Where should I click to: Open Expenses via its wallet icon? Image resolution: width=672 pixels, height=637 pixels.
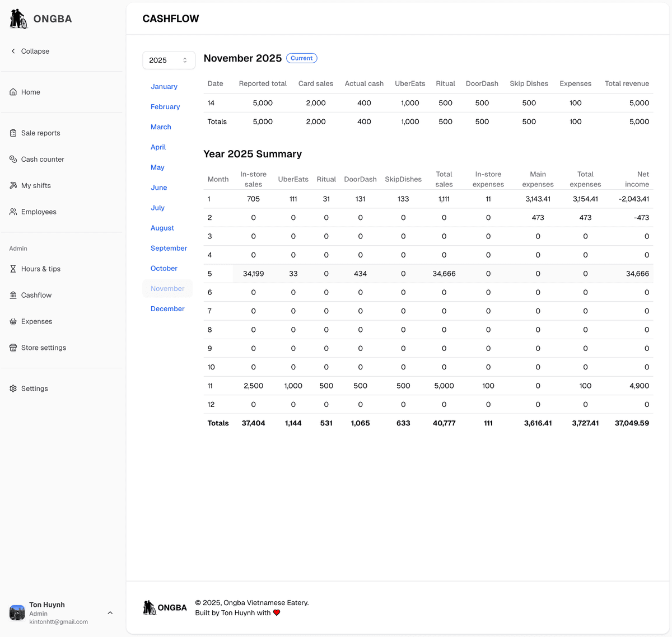pyautogui.click(x=12, y=321)
